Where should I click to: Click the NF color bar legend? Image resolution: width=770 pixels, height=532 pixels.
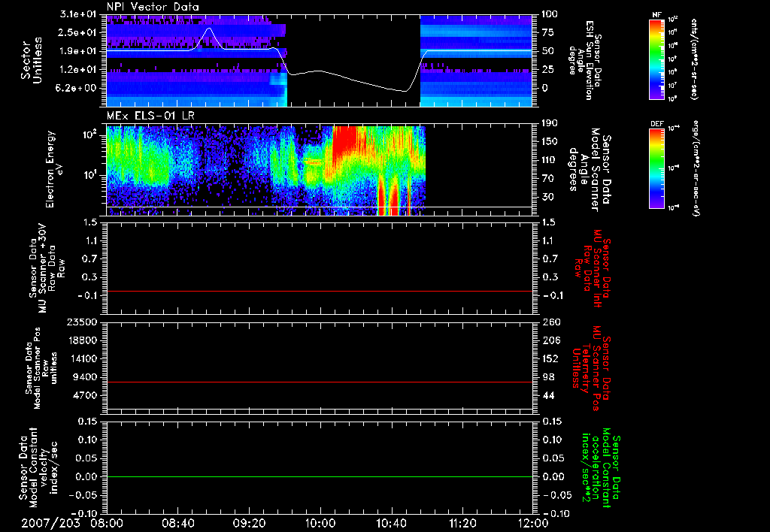(657, 59)
